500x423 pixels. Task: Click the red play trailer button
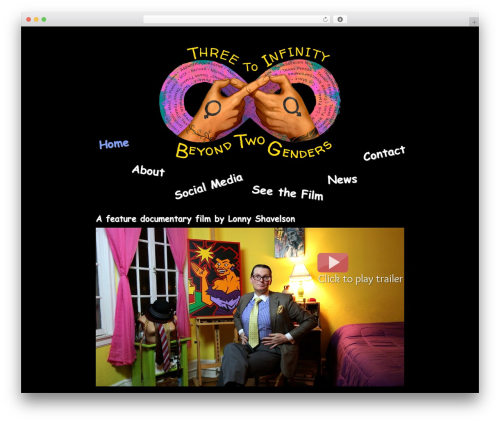click(333, 263)
